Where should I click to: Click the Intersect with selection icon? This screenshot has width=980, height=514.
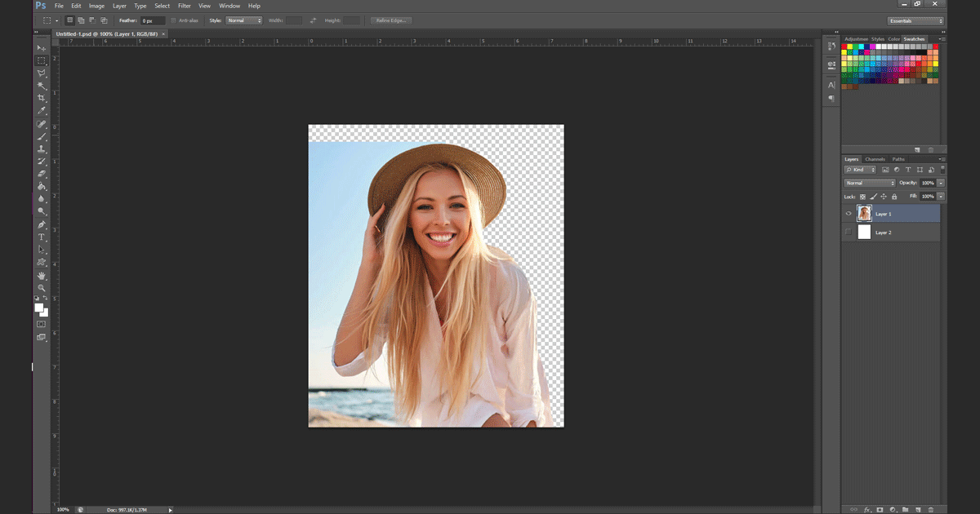(104, 20)
